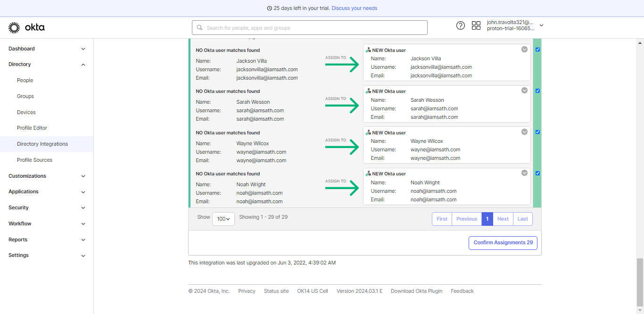This screenshot has width=644, height=314.
Task: Go to People in Directory menu
Action: tap(25, 80)
